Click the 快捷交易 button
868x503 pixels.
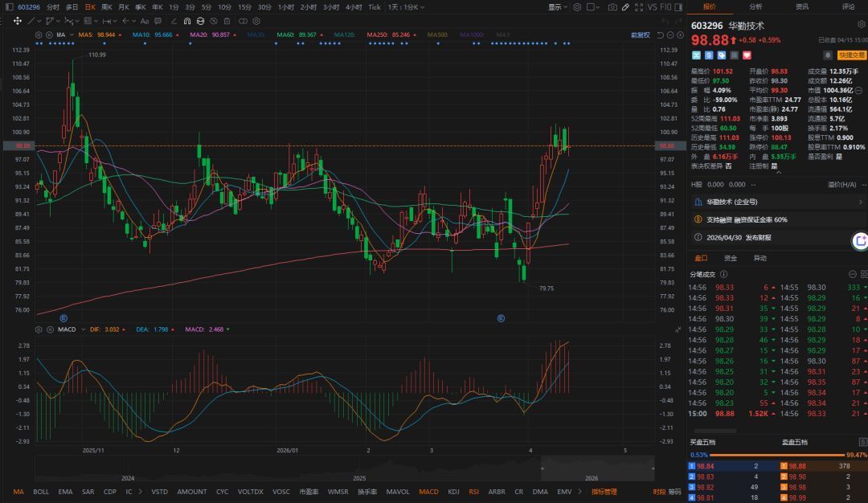[x=852, y=55]
